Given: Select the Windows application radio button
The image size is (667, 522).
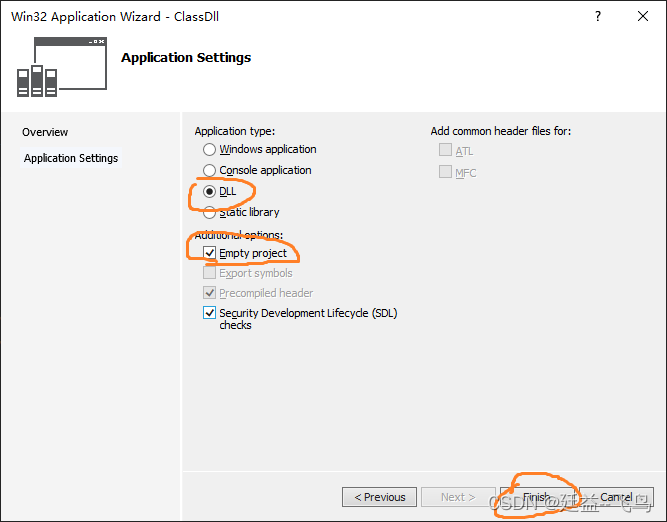Looking at the screenshot, I should tap(210, 149).
